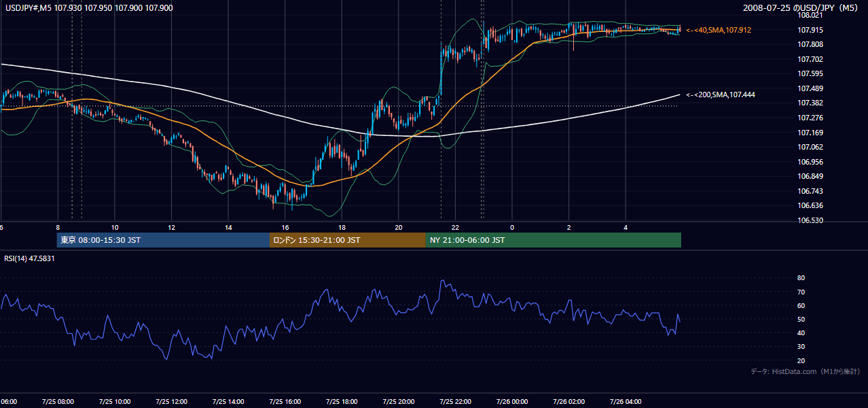
Task: Click price axis value 107.702
Action: pos(810,59)
